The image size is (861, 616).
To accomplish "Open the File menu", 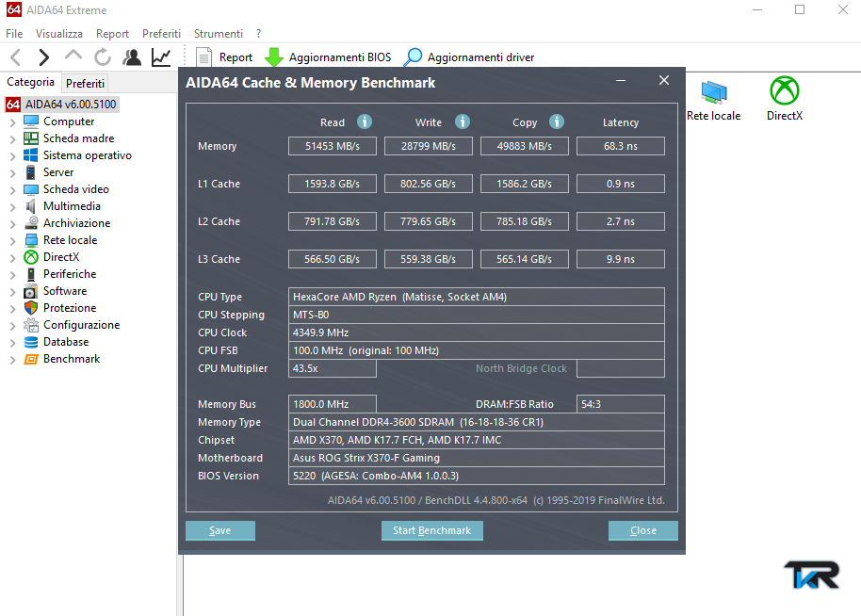I will (14, 34).
